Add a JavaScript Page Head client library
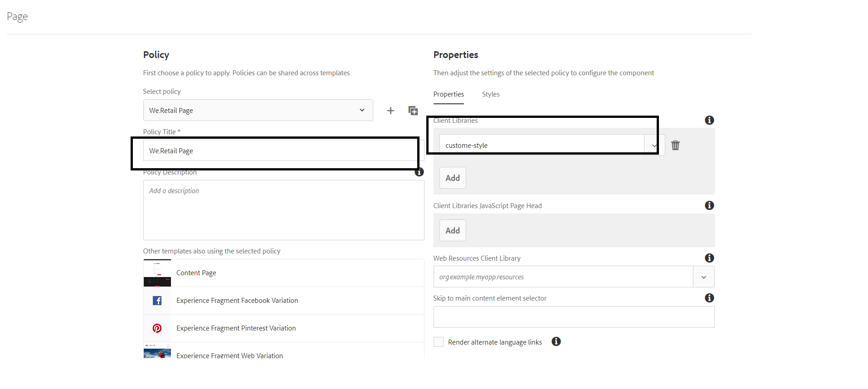 (x=453, y=230)
